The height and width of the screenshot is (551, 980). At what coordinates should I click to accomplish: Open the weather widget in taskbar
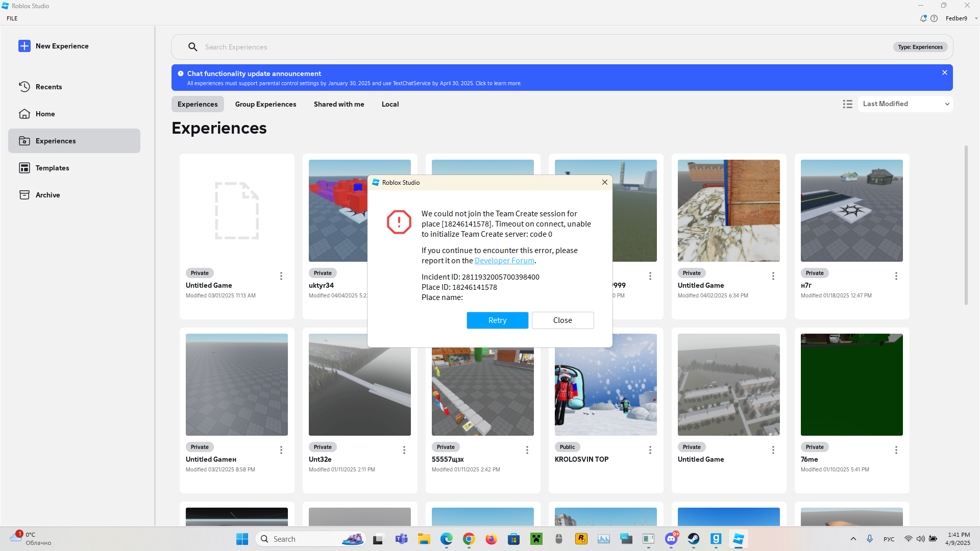point(31,538)
